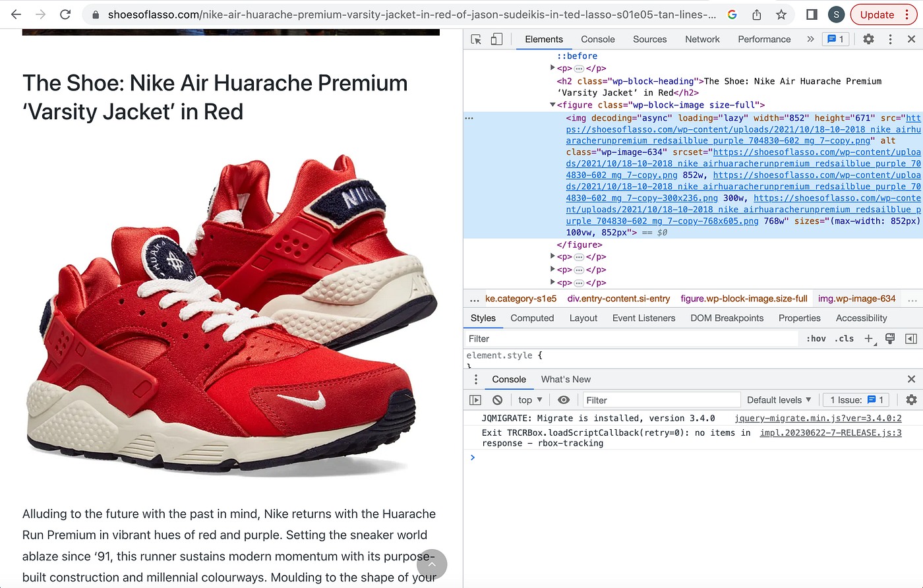The width and height of the screenshot is (923, 588).
Task: Bookmark this page with the star icon
Action: [781, 15]
